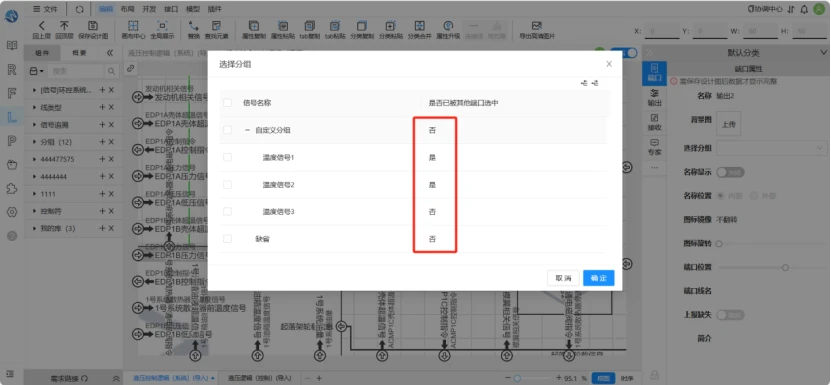Open the gear settings icon in left sidebar

(x=12, y=212)
